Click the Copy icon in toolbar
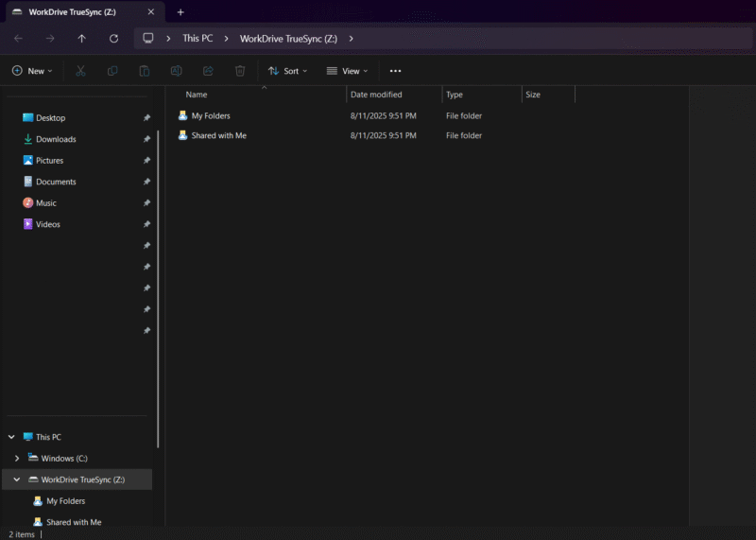Screen dimensions: 756x540 click(x=112, y=71)
